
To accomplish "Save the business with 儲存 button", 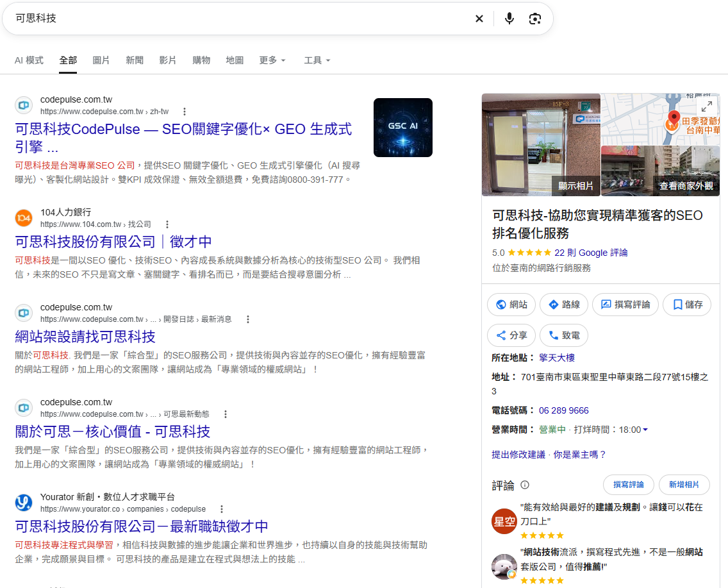I will click(x=687, y=305).
